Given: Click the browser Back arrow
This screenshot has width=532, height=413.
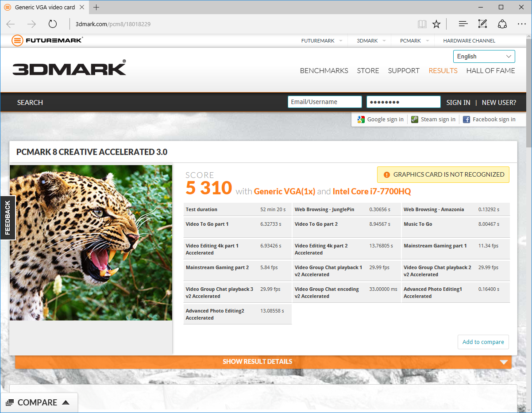Looking at the screenshot, I should point(11,24).
